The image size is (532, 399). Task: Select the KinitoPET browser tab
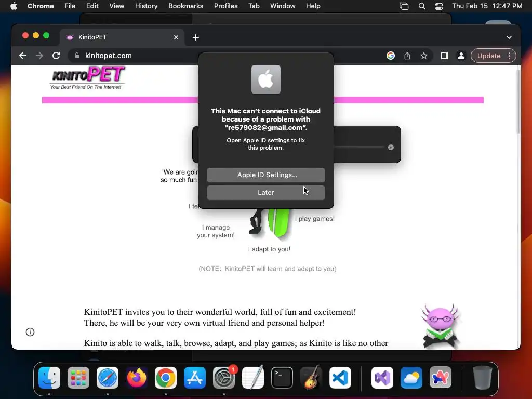click(122, 37)
